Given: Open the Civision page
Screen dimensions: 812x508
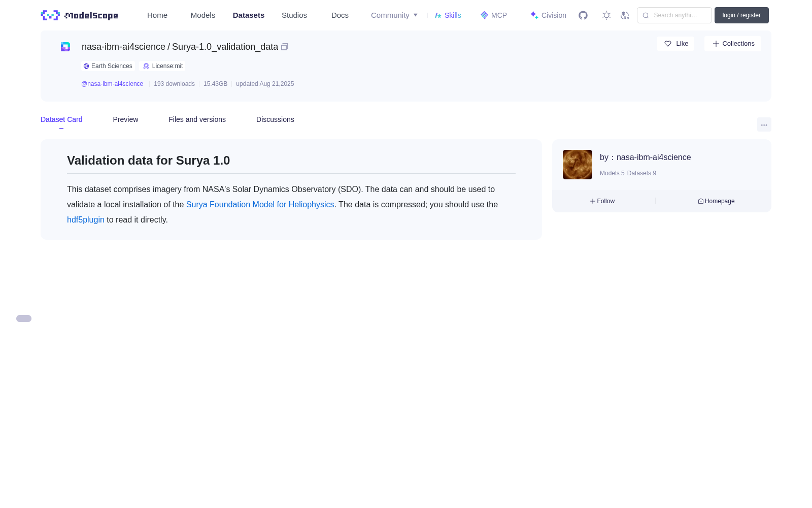Looking at the screenshot, I should click(548, 15).
